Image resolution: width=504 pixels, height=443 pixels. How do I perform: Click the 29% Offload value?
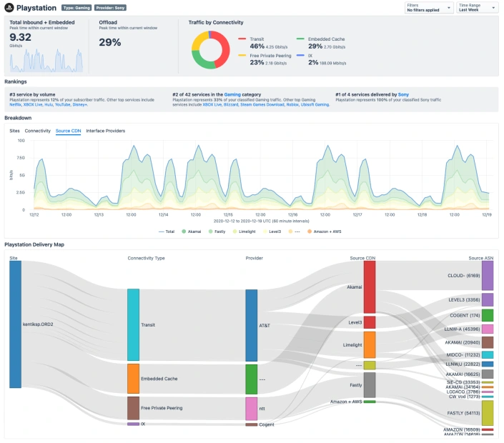(x=110, y=42)
